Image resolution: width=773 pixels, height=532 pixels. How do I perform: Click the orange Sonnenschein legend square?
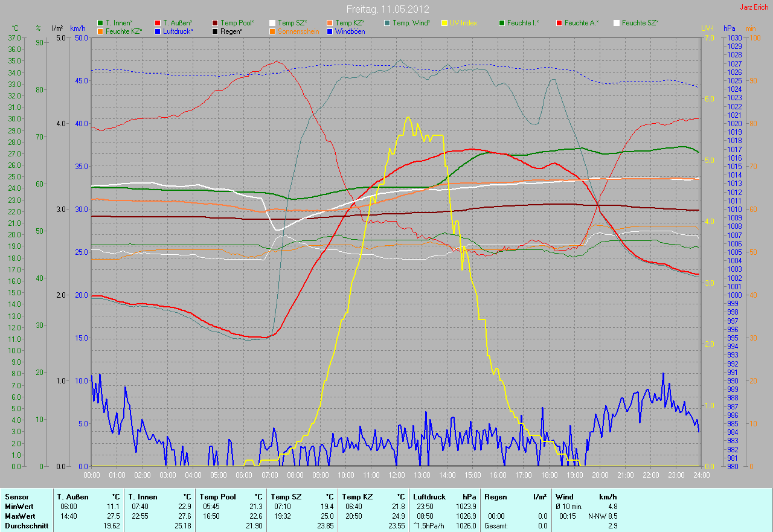[x=272, y=31]
